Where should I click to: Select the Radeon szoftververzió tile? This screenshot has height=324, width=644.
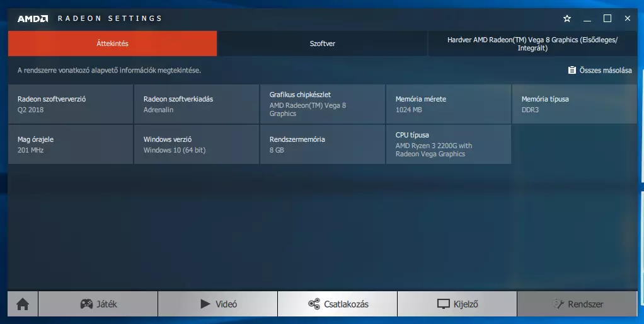point(70,104)
